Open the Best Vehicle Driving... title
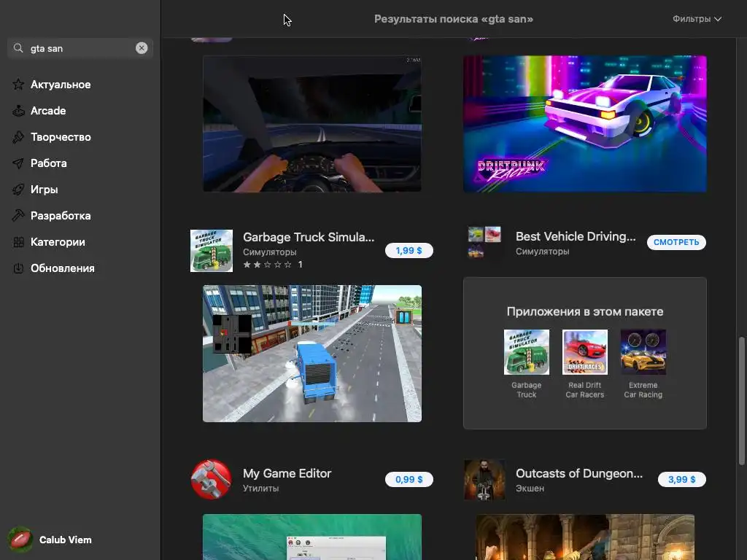This screenshot has height=560, width=747. click(576, 237)
